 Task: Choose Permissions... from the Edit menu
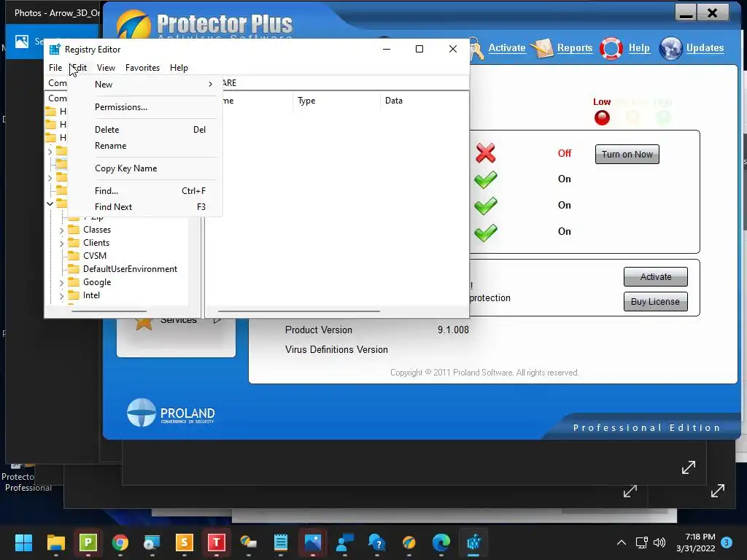(x=145, y=107)
